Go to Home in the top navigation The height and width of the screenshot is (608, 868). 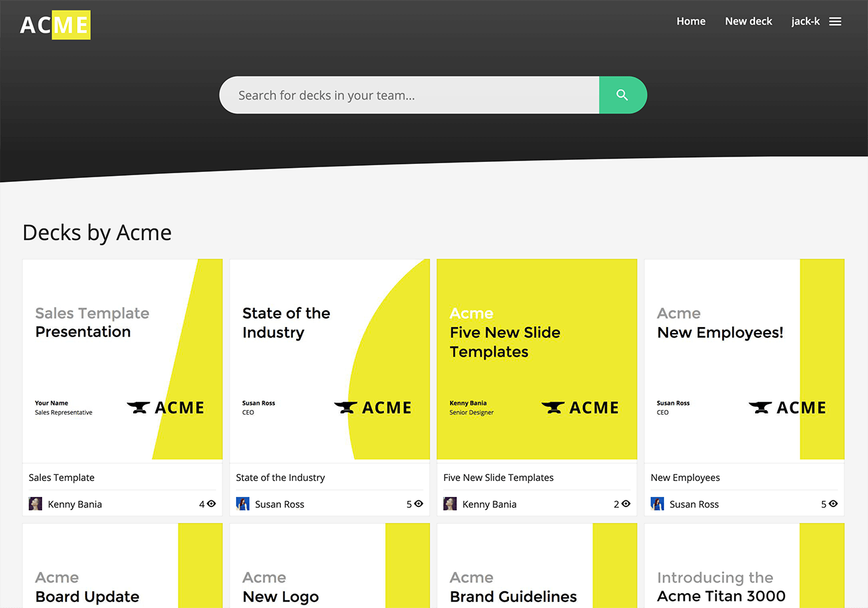[691, 21]
